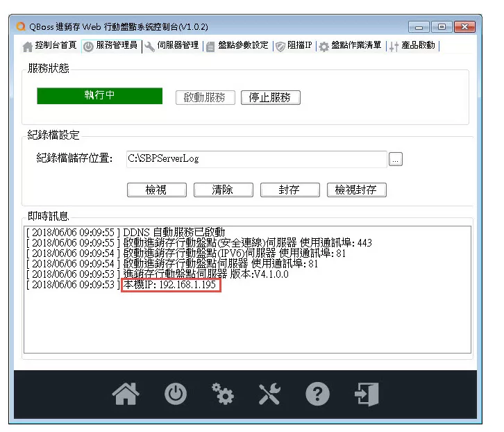Open help with the question mark icon

[317, 394]
